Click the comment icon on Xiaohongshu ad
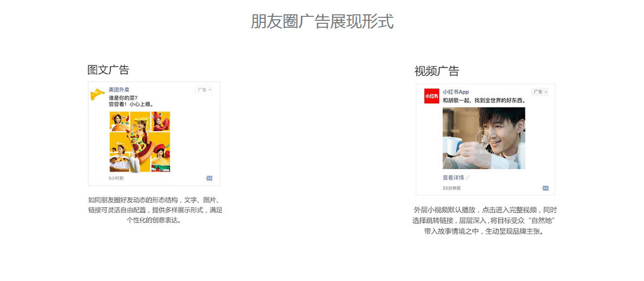 (x=545, y=188)
